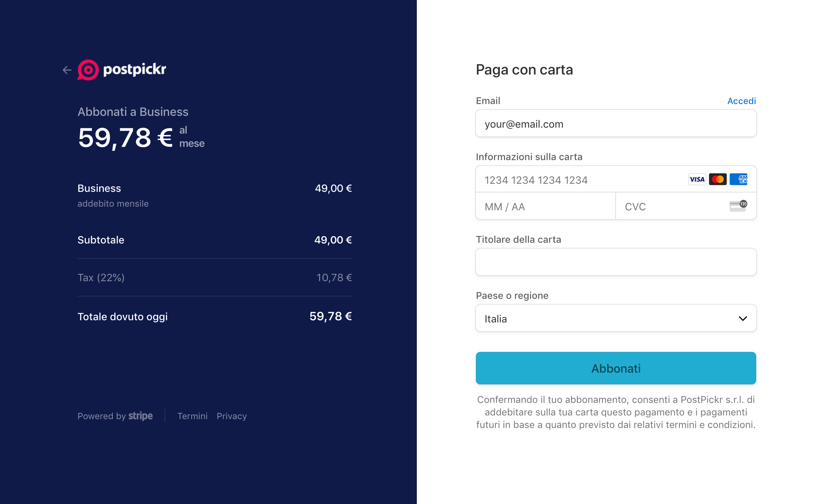Click the American Express icon
This screenshot has height=504, width=830.
point(738,179)
